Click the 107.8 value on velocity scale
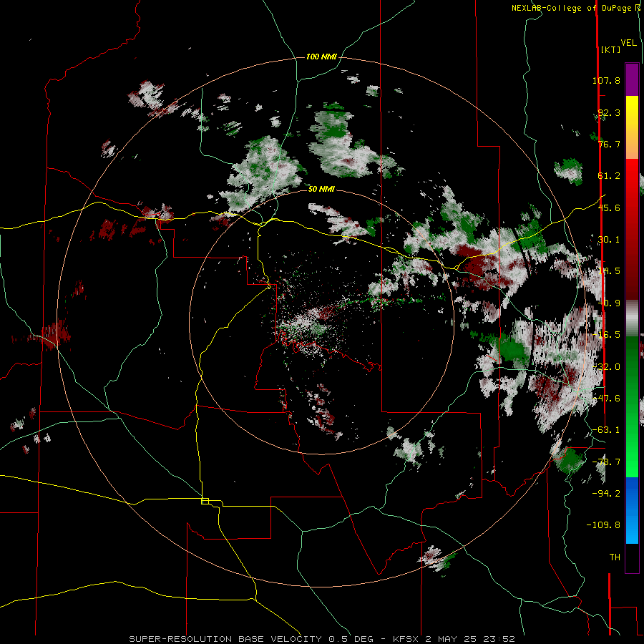The image size is (644, 644). click(x=606, y=80)
